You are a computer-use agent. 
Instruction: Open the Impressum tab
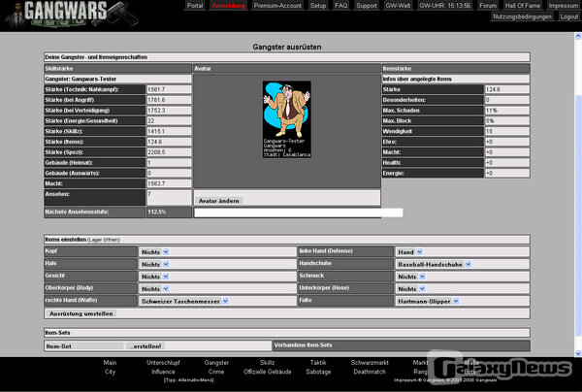click(x=563, y=6)
